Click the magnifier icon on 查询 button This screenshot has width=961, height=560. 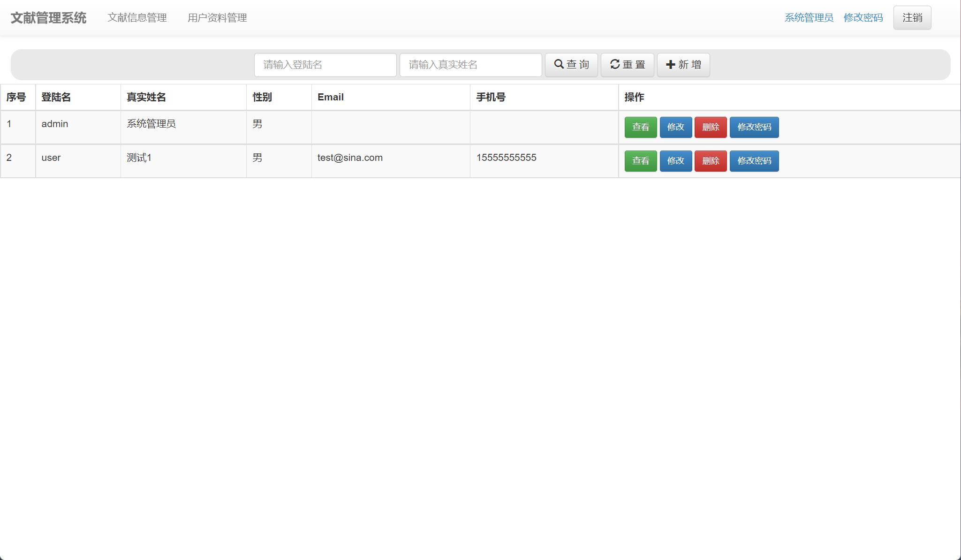(x=560, y=65)
